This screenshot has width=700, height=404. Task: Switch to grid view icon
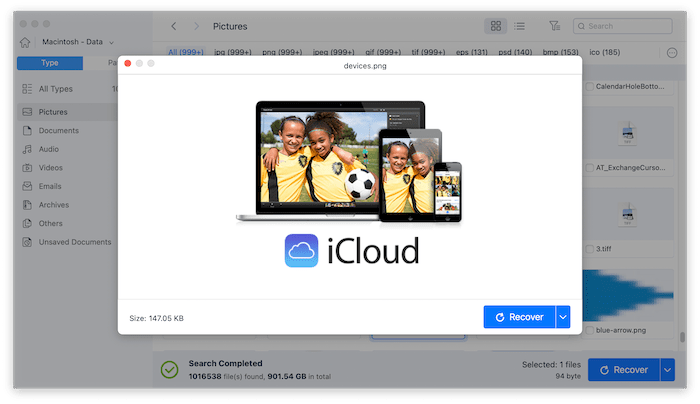coord(496,25)
